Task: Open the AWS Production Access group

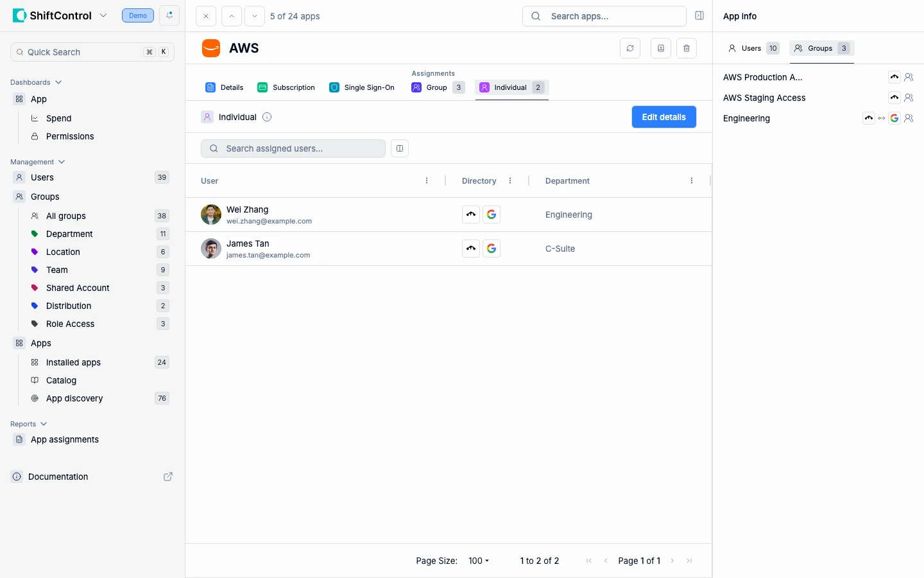Action: tap(762, 77)
